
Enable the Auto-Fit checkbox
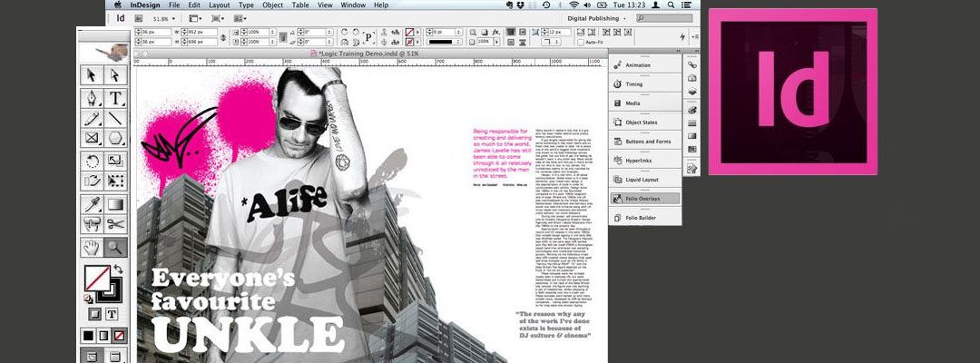tap(580, 43)
